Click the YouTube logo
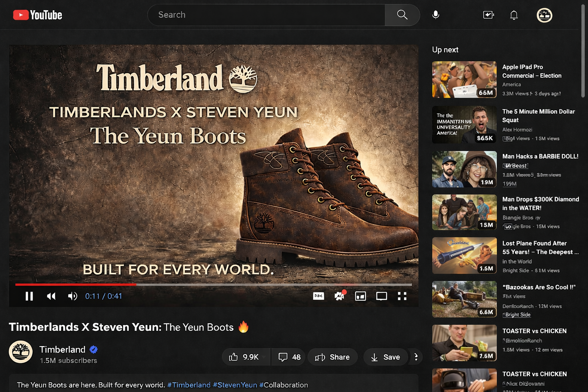588x392 pixels. coord(38,15)
